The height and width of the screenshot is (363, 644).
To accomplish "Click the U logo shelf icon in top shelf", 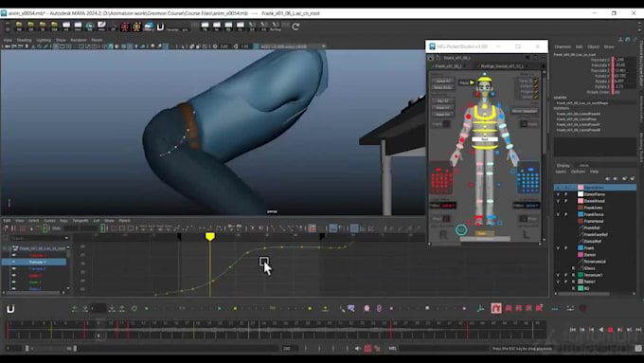I will (x=160, y=27).
